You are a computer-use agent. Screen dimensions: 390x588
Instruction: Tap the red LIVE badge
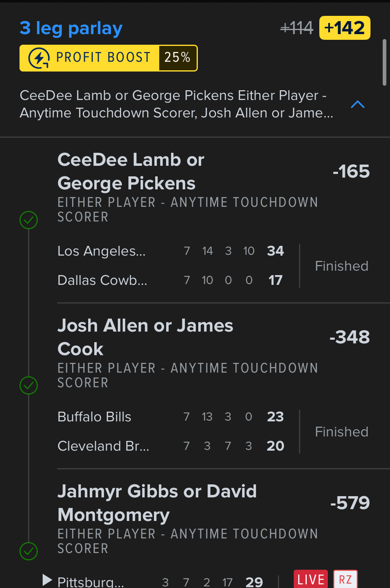tap(311, 579)
